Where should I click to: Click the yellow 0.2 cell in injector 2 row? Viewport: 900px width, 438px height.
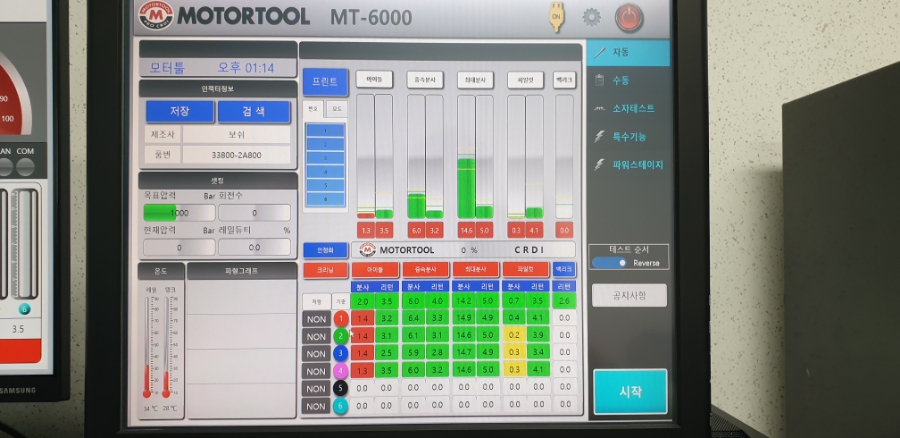coord(514,335)
